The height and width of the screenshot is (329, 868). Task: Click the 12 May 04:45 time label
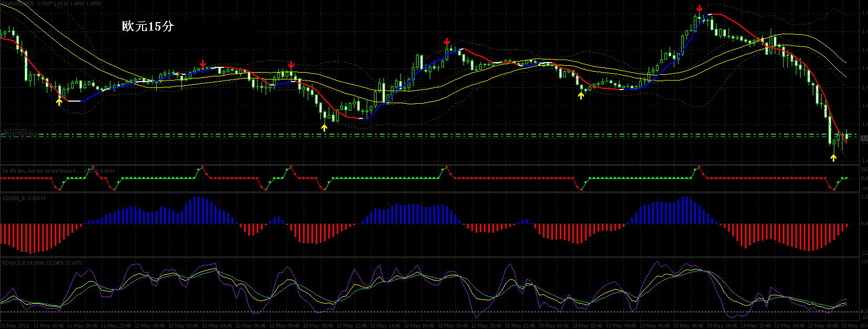(x=217, y=325)
